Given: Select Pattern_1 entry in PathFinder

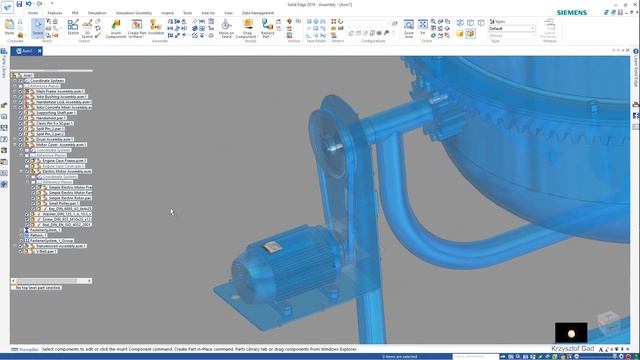Looking at the screenshot, I should [x=37, y=236].
